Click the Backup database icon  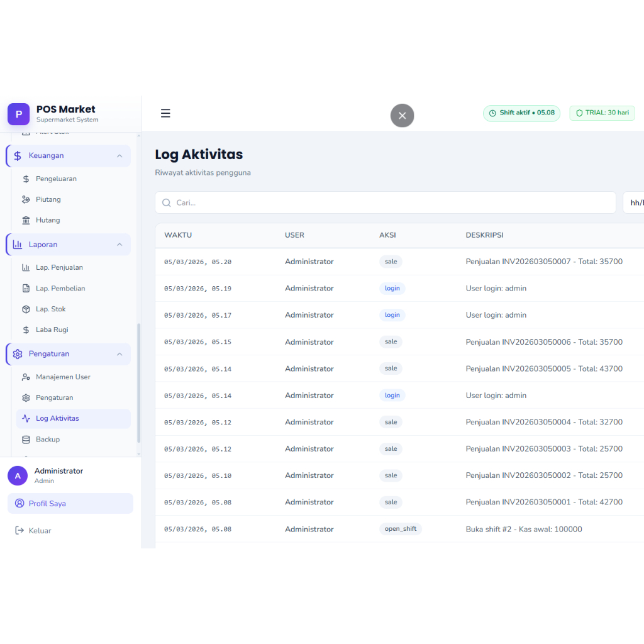[x=26, y=440]
